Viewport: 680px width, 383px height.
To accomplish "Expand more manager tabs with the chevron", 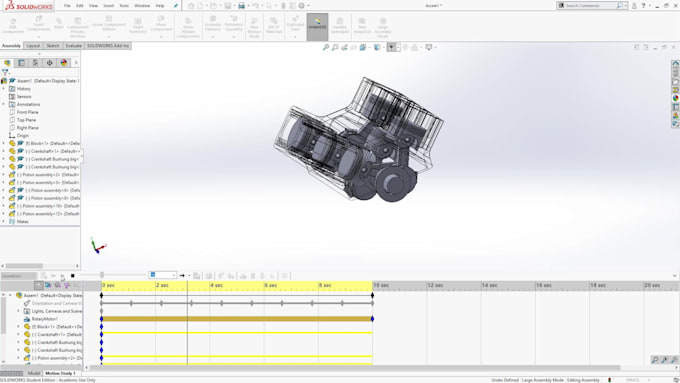I will pos(76,62).
